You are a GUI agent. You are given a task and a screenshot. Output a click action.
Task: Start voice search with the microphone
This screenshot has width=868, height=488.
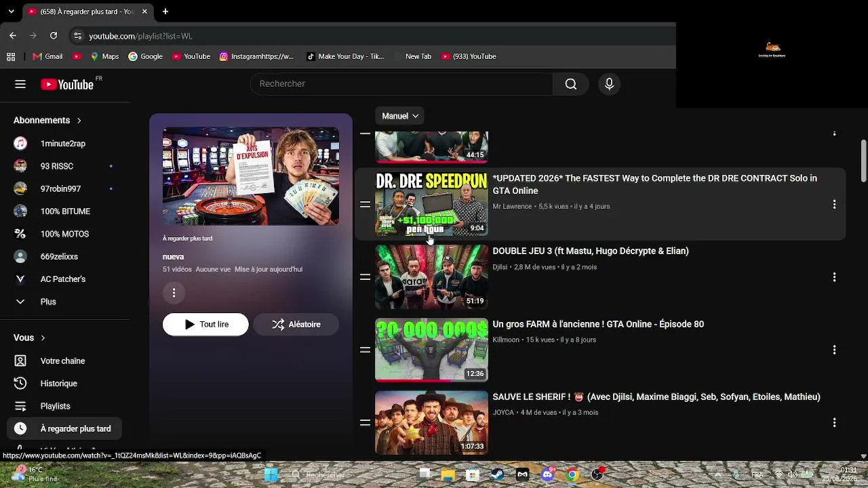pyautogui.click(x=609, y=84)
